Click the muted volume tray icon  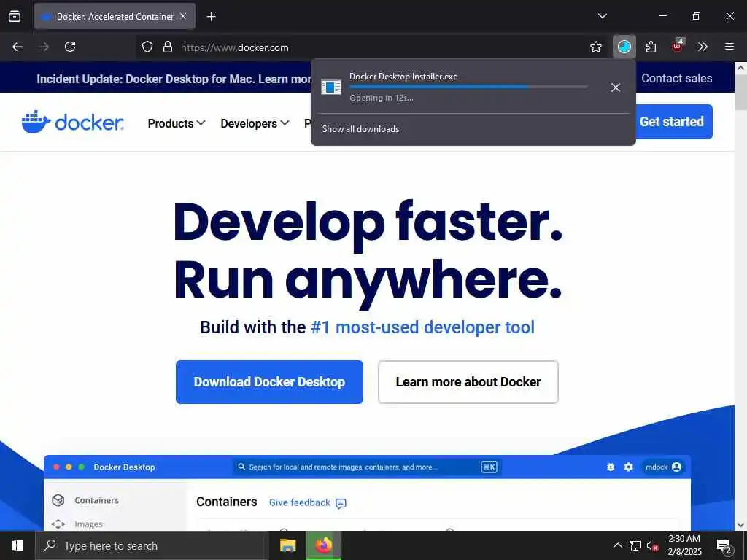pyautogui.click(x=652, y=546)
